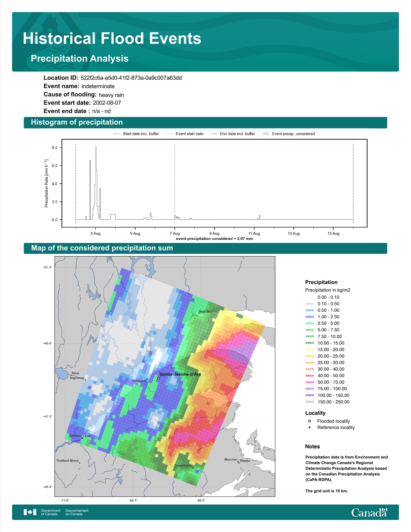Click the 11 Aug axis label
Image resolution: width=411 pixels, height=532 pixels.
pos(254,233)
